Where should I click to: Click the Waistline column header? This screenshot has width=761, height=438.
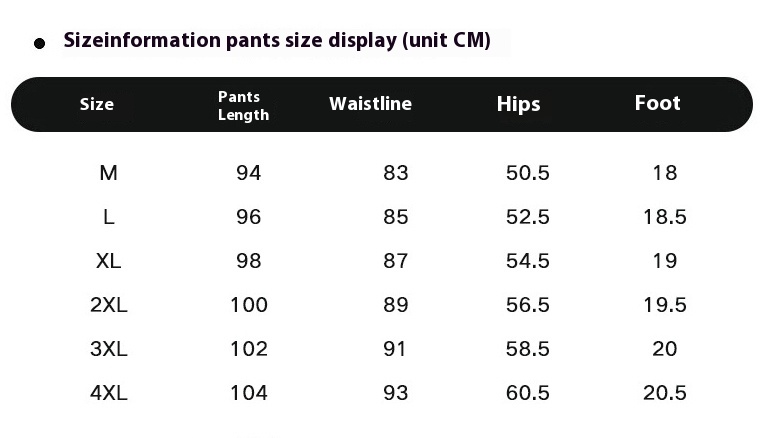click(x=370, y=104)
